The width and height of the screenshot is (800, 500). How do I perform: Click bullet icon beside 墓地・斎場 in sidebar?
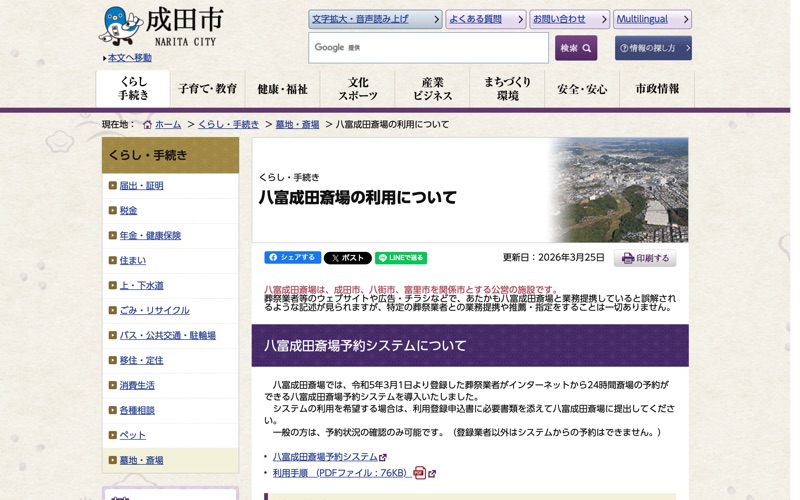point(113,460)
